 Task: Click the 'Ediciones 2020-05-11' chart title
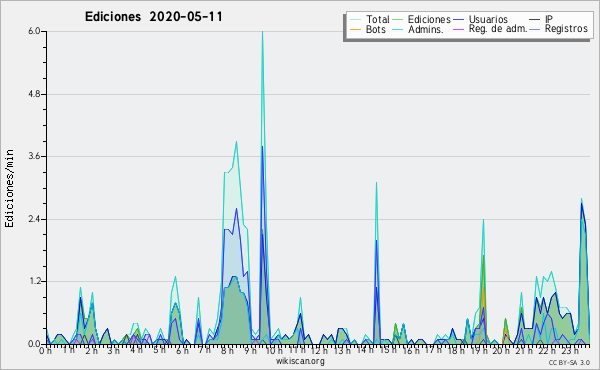tap(153, 17)
